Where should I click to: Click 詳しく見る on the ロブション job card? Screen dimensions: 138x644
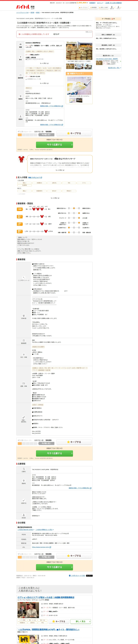point(80,621)
